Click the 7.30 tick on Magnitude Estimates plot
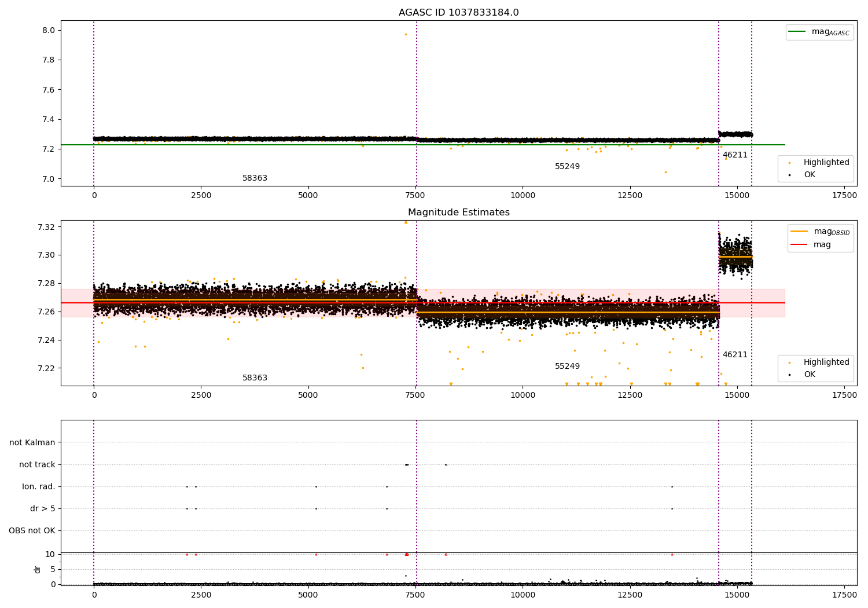The width and height of the screenshot is (868, 608). point(46,255)
